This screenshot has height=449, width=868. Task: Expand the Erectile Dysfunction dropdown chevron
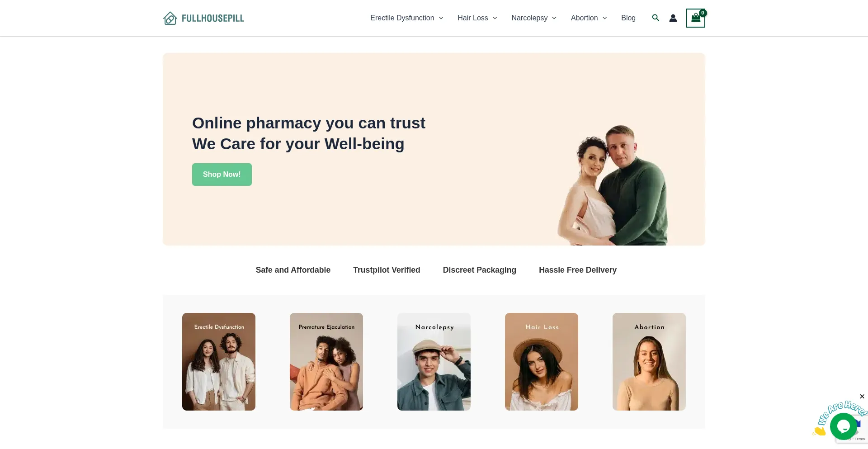[x=441, y=18]
